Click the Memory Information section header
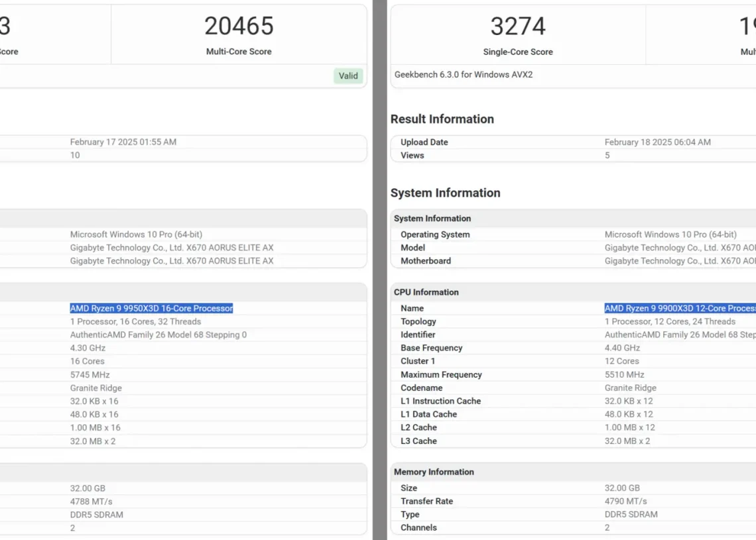Viewport: 756px width, 540px height. click(434, 472)
